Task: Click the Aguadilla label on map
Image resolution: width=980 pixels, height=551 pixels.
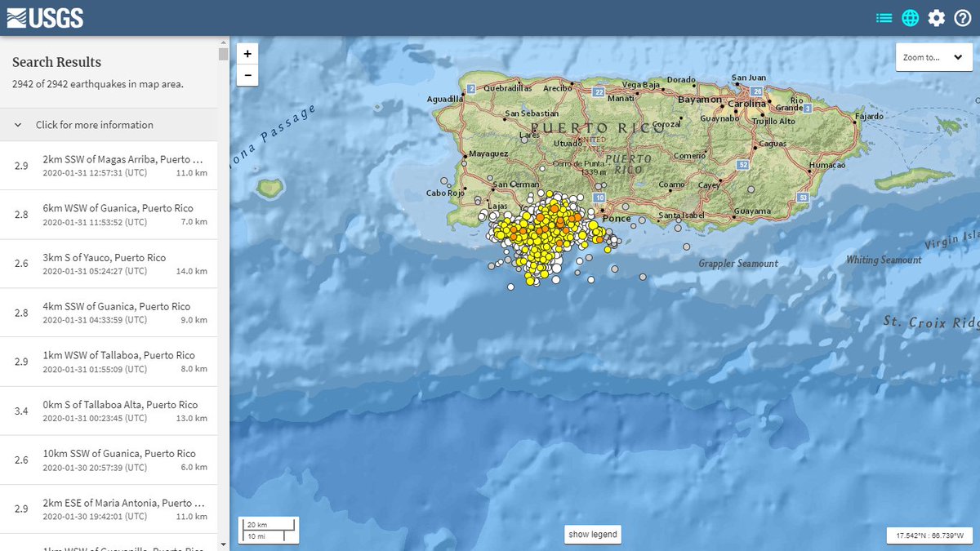Action: [x=444, y=99]
